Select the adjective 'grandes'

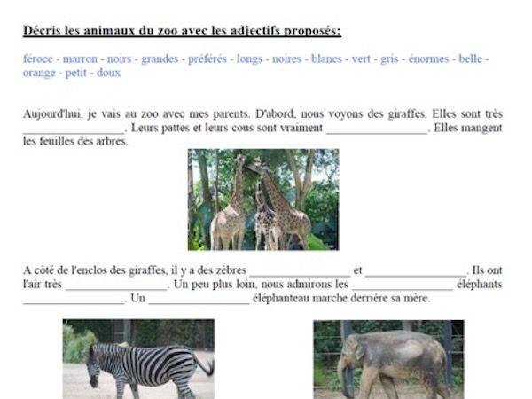[160, 59]
